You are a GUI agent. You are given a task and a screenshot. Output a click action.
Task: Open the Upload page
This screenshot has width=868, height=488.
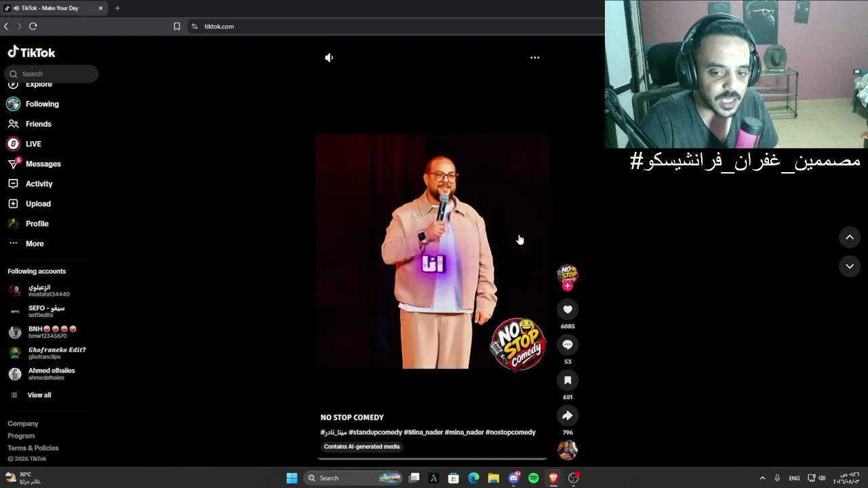[38, 204]
